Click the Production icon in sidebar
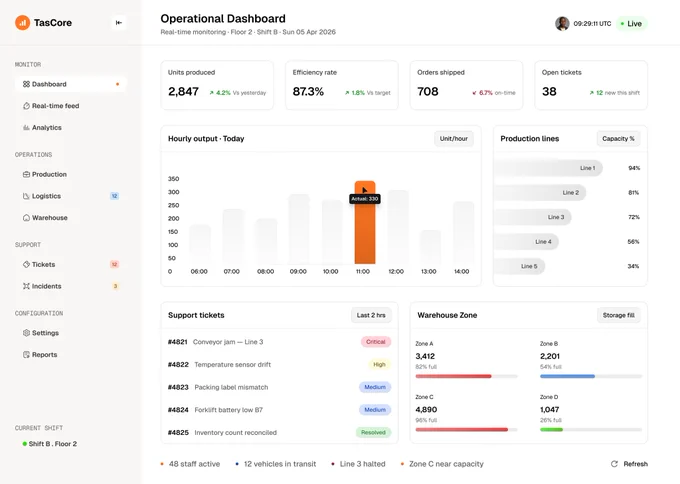The height and width of the screenshot is (484, 680). [x=26, y=174]
